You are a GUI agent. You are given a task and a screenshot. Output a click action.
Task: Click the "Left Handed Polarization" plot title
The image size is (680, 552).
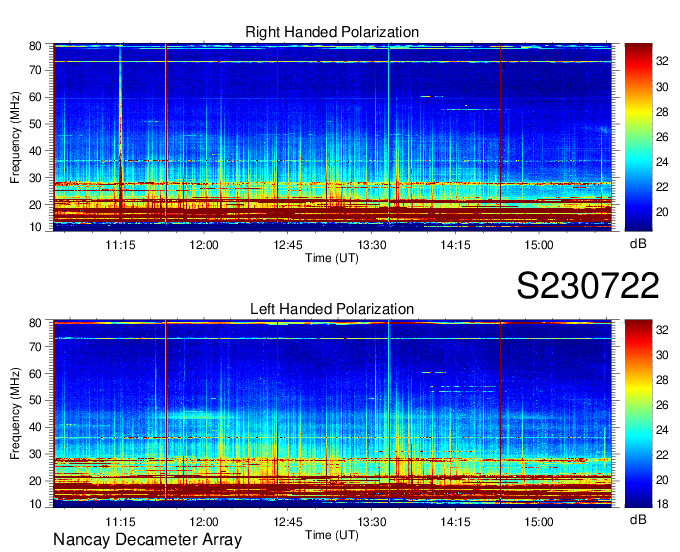(x=332, y=309)
